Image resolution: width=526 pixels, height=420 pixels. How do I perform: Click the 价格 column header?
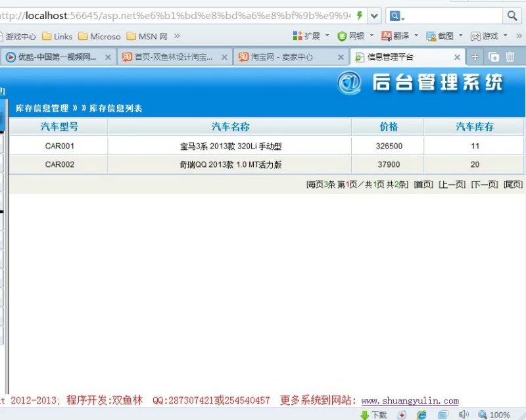tap(389, 126)
